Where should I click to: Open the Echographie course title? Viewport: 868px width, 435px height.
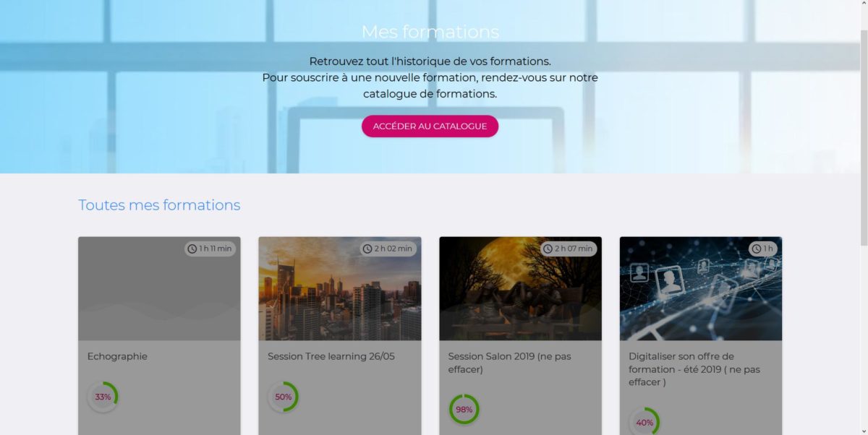(117, 356)
